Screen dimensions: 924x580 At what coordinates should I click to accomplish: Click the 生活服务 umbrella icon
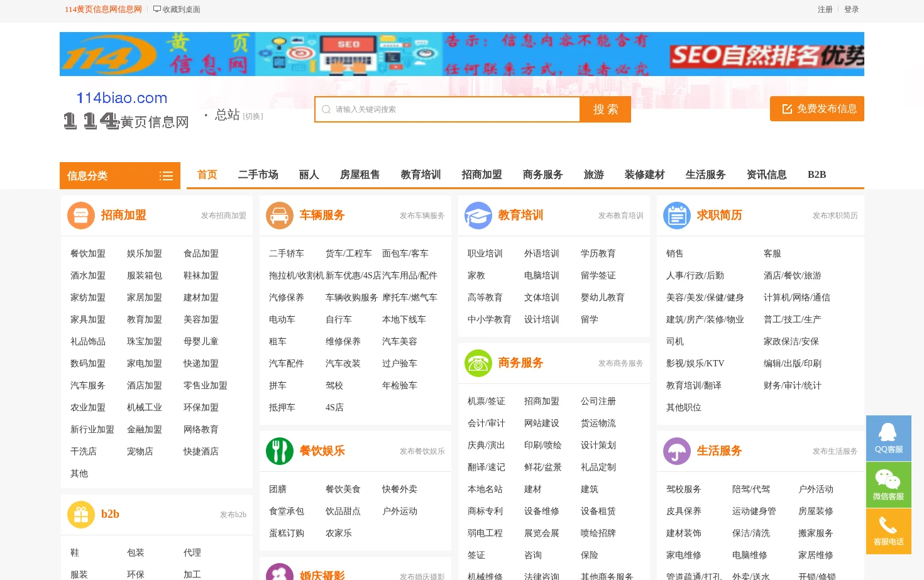coord(676,451)
